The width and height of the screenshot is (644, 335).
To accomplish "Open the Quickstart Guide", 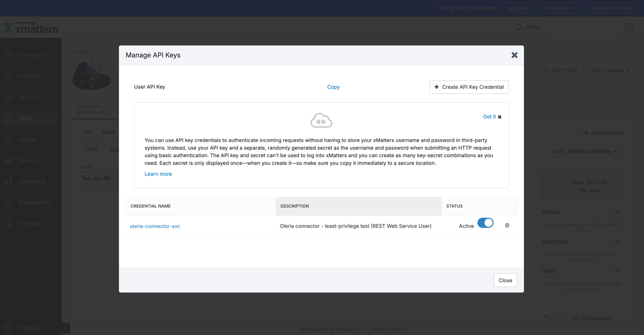I will (611, 8).
